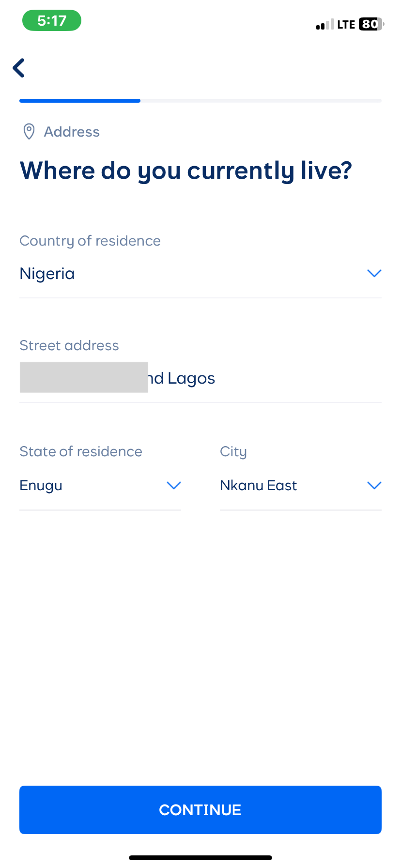401x868 pixels.
Task: Tap the back arrow icon
Action: pyautogui.click(x=19, y=68)
